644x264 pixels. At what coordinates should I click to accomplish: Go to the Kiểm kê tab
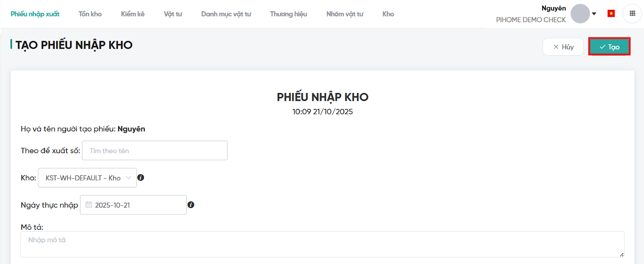point(133,14)
